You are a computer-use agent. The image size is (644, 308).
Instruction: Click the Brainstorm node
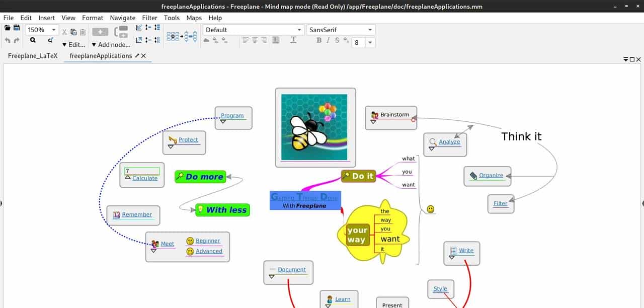tap(394, 115)
